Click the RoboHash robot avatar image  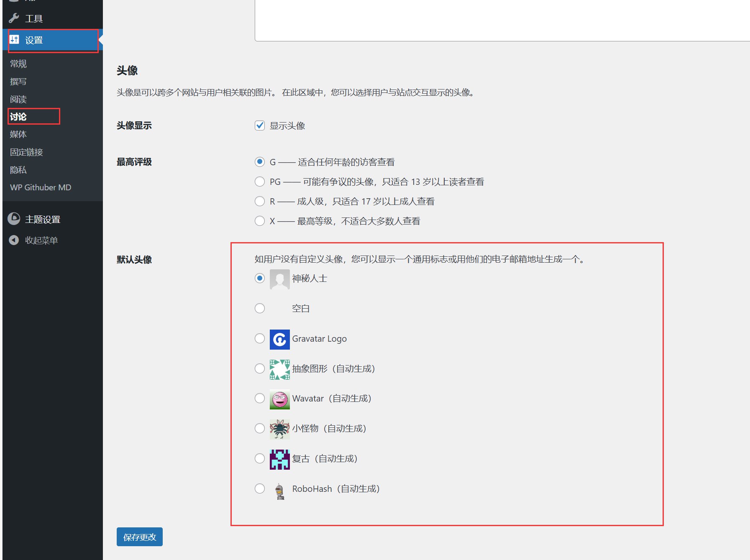pos(279,489)
